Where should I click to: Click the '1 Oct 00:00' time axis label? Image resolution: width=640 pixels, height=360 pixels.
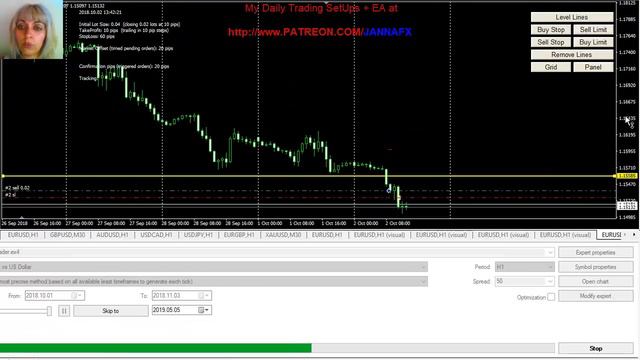[x=270, y=223]
